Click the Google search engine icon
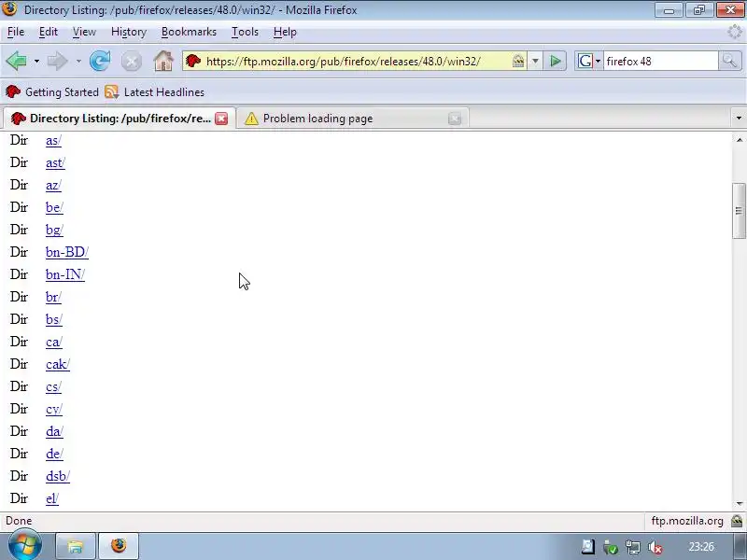 point(585,61)
